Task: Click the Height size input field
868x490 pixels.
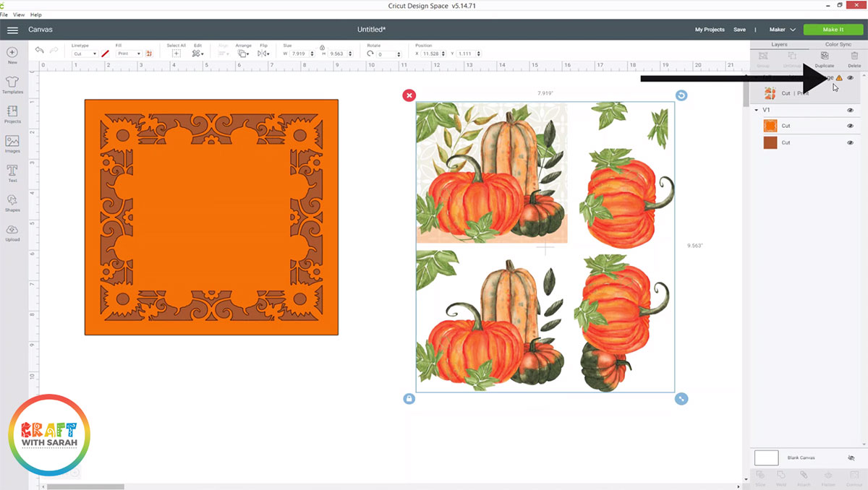Action: point(340,54)
